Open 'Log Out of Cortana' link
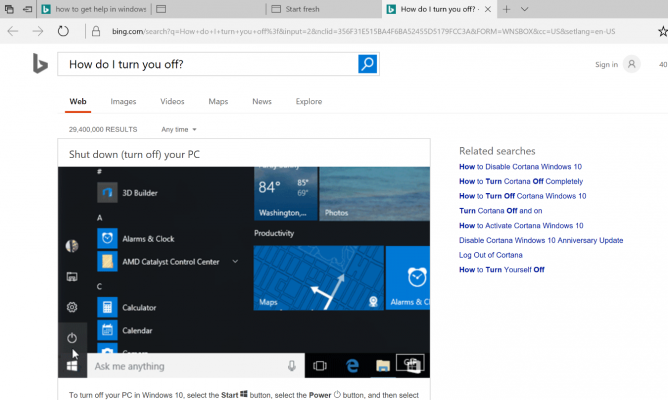 tap(491, 255)
